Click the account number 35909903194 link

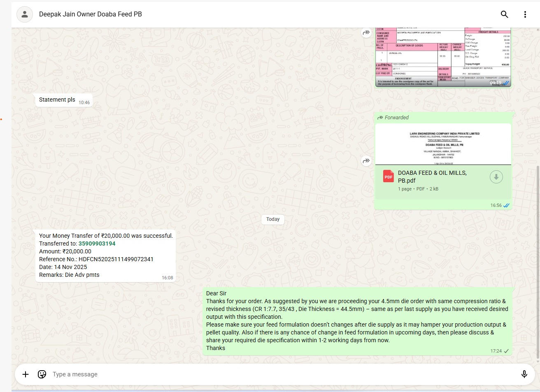97,244
